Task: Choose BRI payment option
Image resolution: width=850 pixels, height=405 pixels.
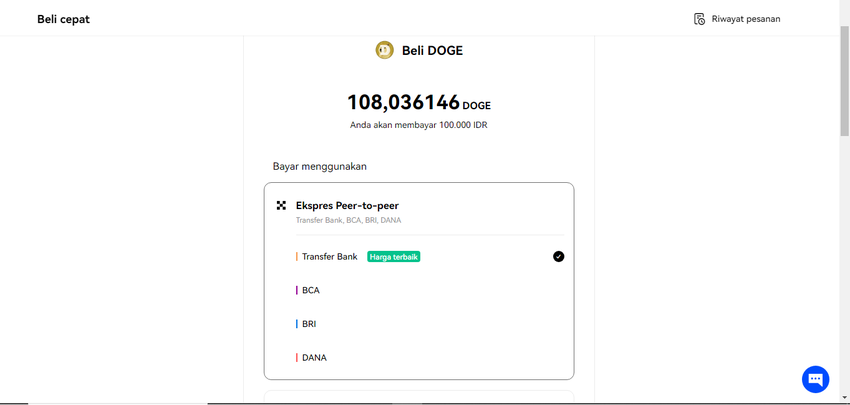Action: [309, 324]
